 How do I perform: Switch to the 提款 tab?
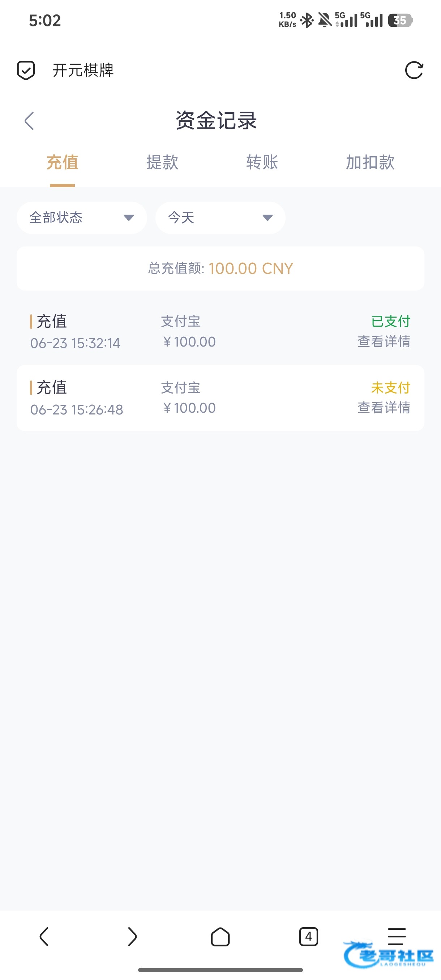click(x=162, y=163)
